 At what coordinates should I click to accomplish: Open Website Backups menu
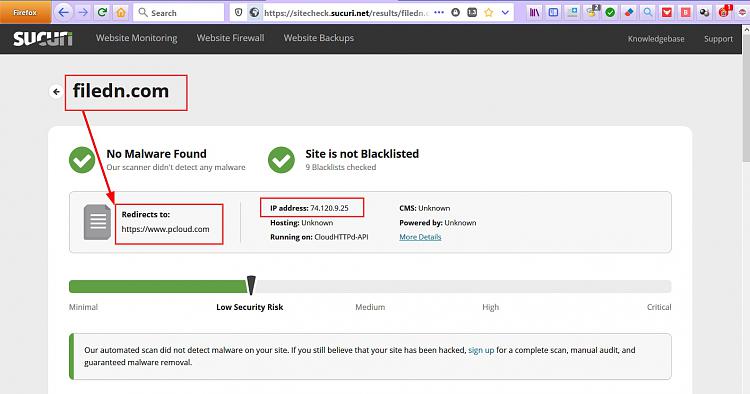tap(319, 38)
